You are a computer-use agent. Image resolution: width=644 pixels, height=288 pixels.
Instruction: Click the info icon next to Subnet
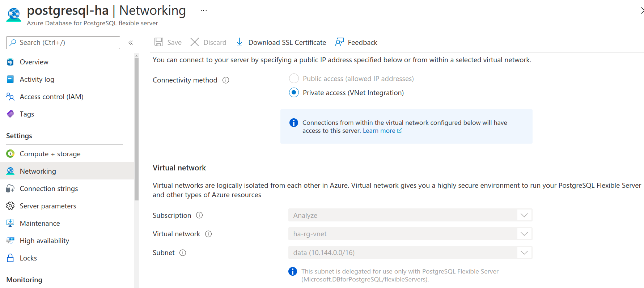(183, 253)
